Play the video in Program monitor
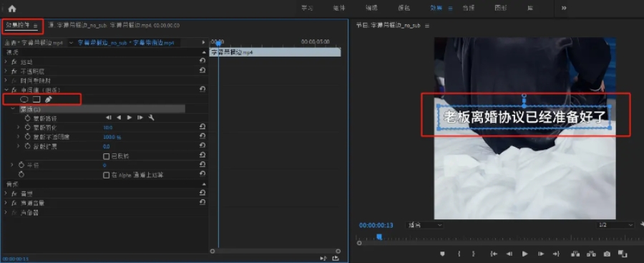The width and height of the screenshot is (644, 263). tap(525, 254)
